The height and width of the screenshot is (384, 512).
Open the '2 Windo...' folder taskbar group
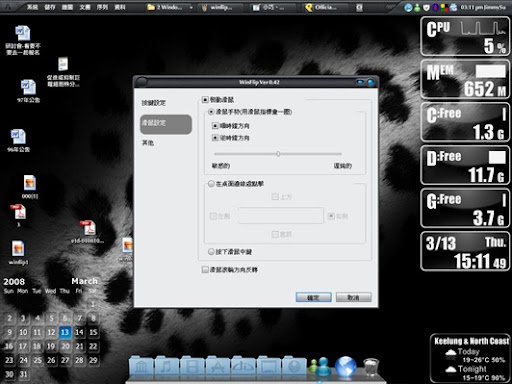click(166, 7)
